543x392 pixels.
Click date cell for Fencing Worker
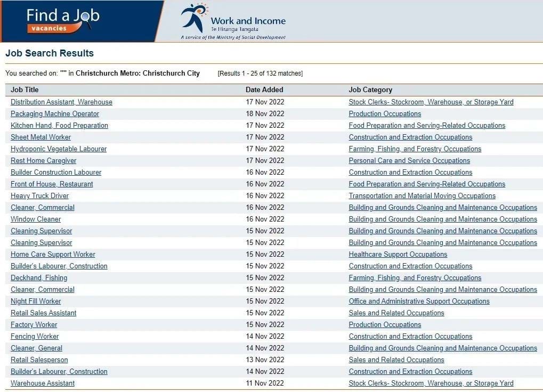(x=265, y=337)
